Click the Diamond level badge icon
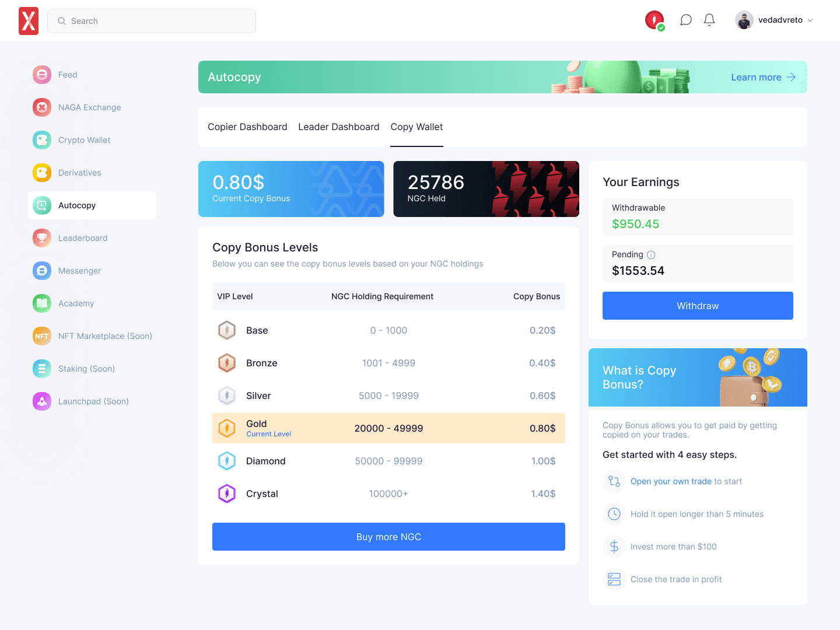This screenshot has width=840, height=630. 227,461
